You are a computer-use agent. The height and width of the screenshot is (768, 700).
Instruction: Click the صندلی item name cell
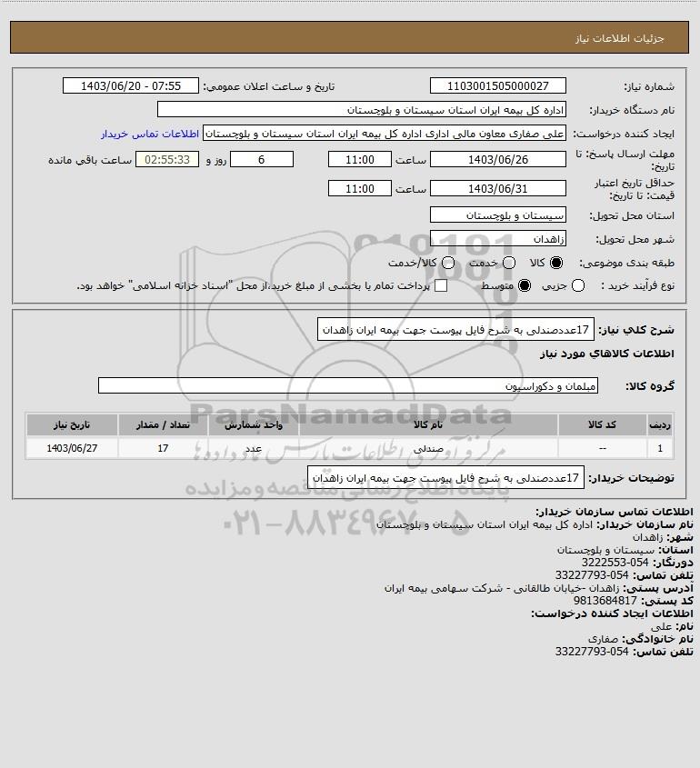(x=428, y=448)
